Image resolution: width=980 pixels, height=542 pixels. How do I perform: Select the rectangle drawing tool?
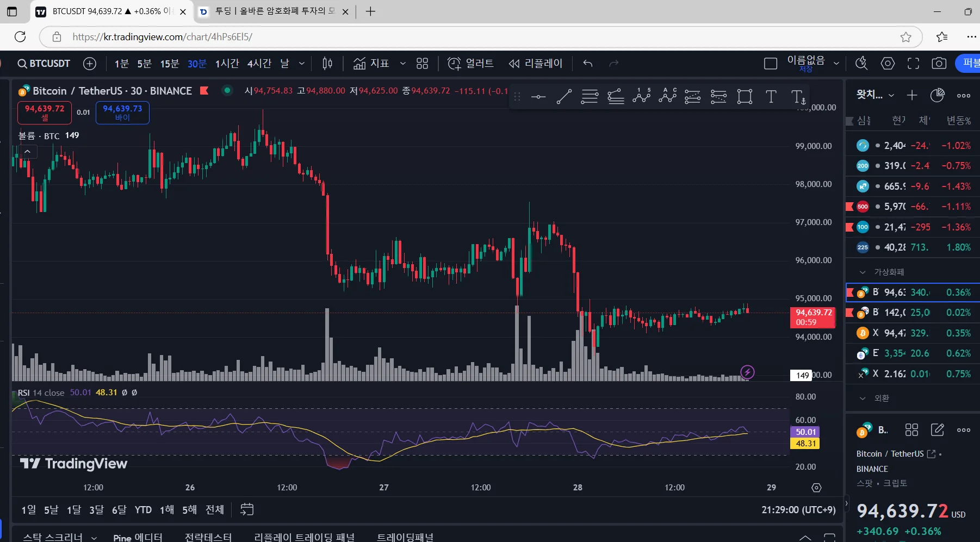tap(745, 97)
